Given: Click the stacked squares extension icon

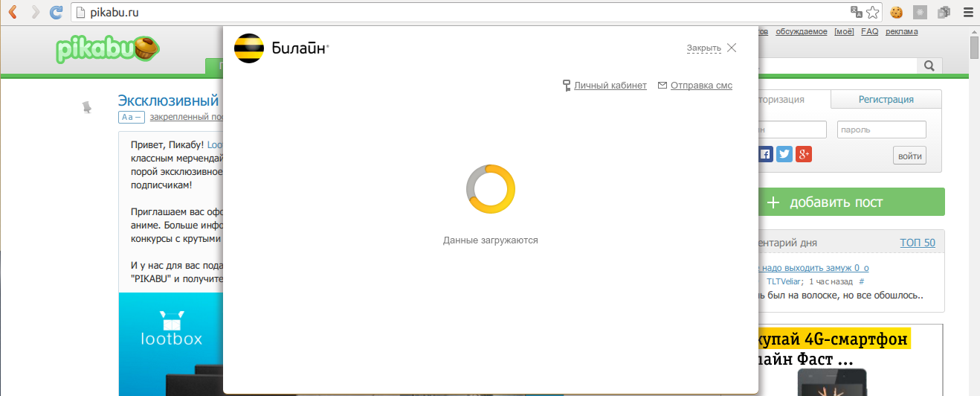Looking at the screenshot, I should click(944, 12).
